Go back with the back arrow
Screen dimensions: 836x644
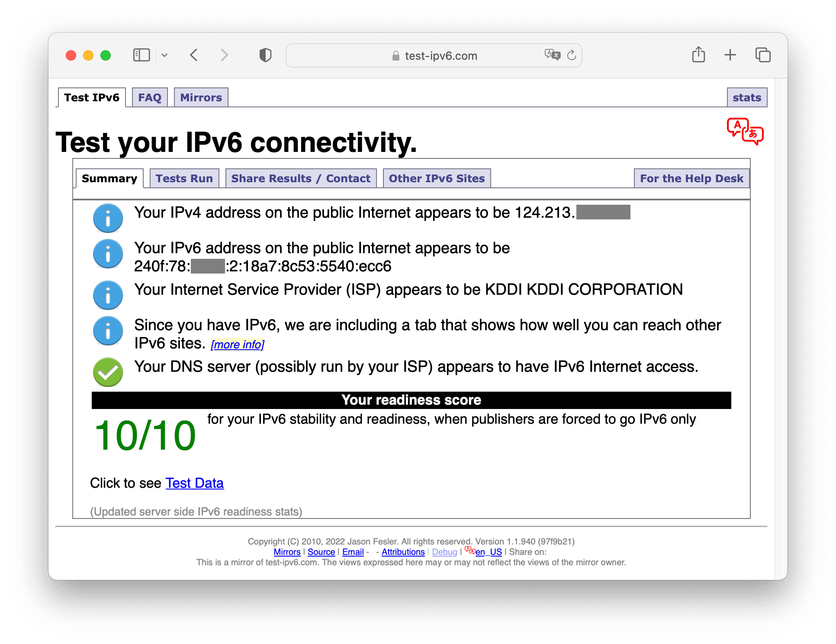194,55
